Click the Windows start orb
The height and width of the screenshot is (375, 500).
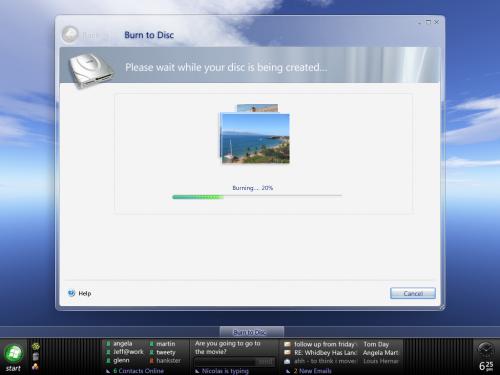(13, 354)
